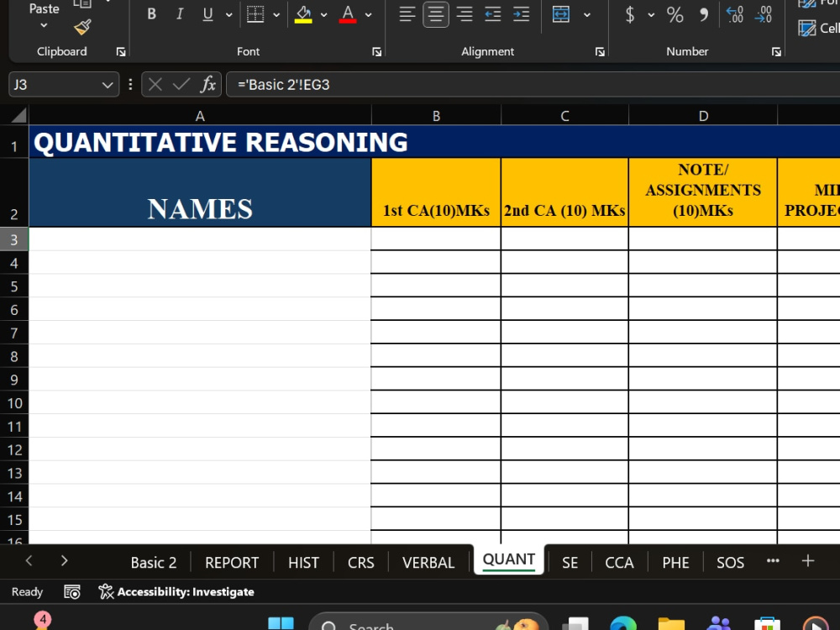Image resolution: width=840 pixels, height=630 pixels.
Task: Align text right
Action: click(x=464, y=14)
